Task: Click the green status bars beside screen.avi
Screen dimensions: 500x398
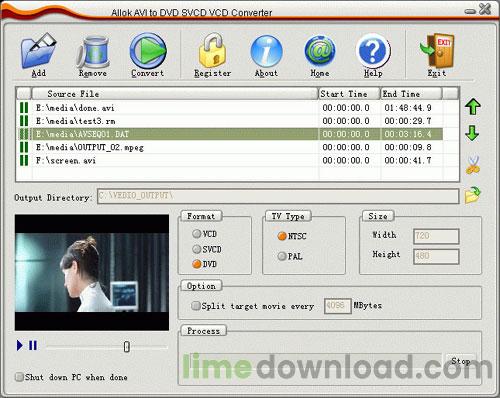Action: [x=24, y=160]
